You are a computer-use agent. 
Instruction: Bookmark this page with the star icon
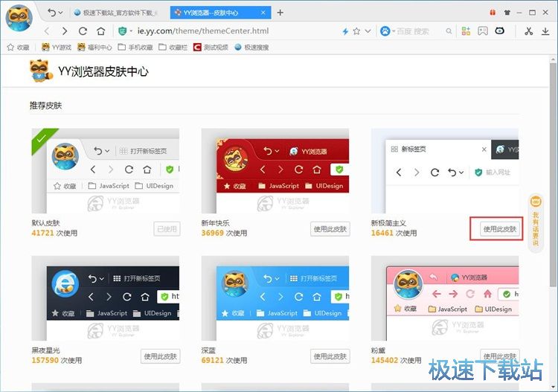click(356, 31)
